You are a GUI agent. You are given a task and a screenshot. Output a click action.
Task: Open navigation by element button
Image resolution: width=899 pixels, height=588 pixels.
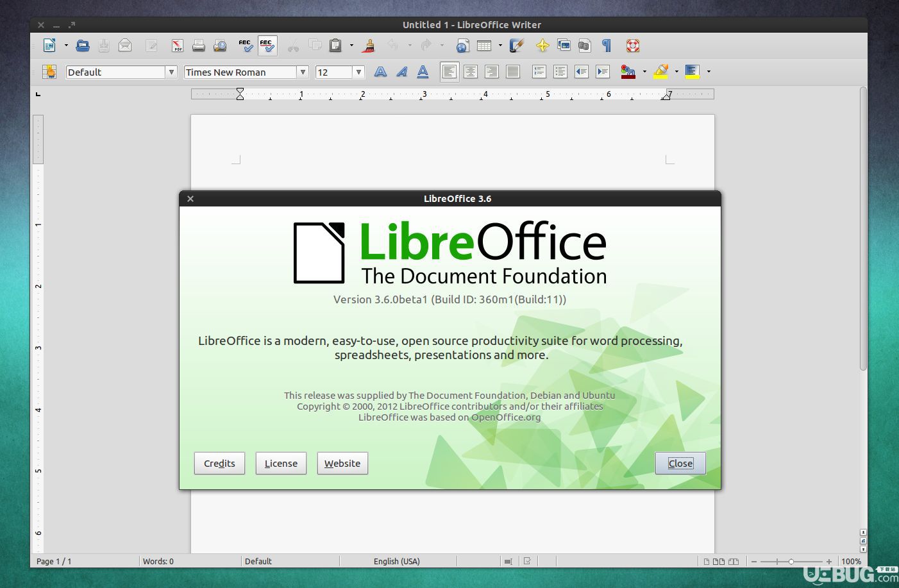pos(863,541)
